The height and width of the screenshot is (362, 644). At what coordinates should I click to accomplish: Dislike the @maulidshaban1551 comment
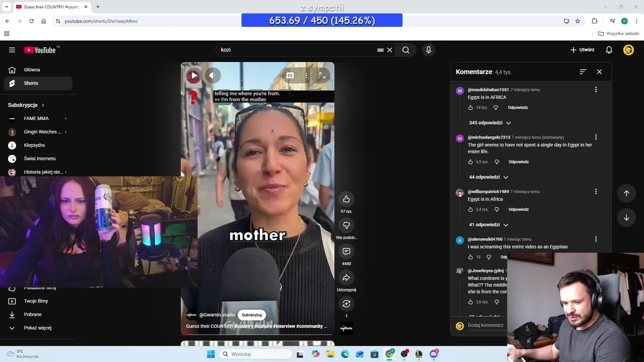pos(496,108)
